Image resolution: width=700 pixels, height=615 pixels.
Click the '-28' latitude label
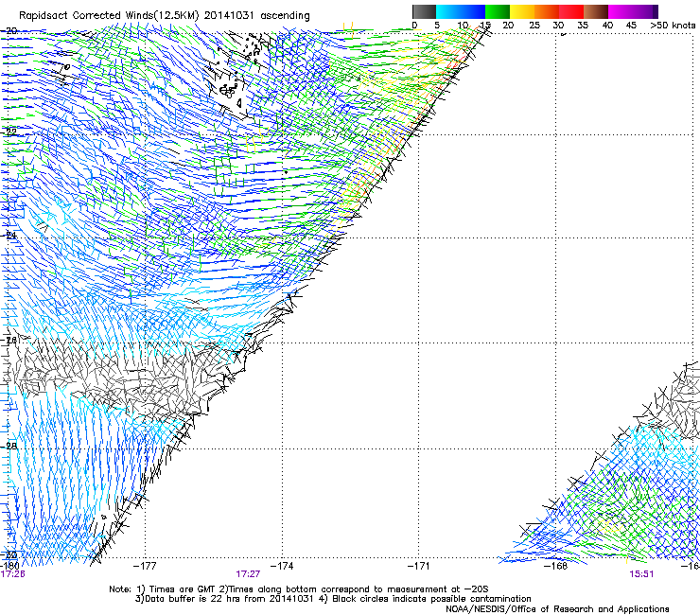click(x=9, y=446)
